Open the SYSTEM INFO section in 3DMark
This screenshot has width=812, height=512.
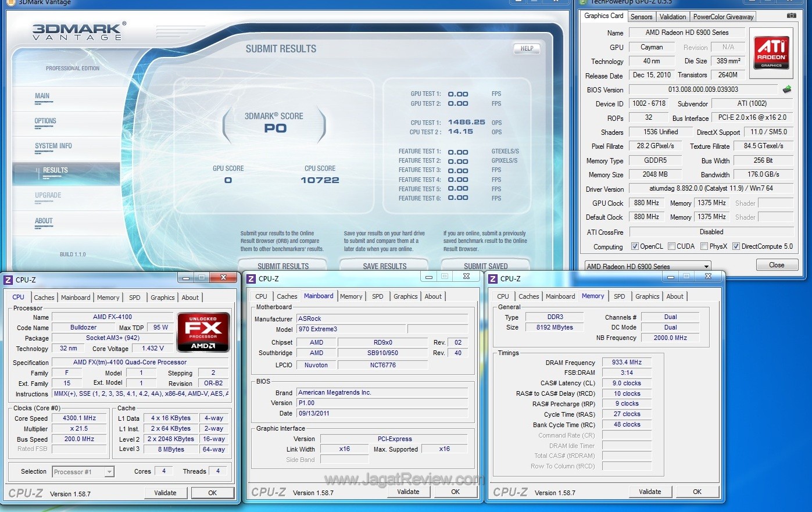tap(53, 146)
